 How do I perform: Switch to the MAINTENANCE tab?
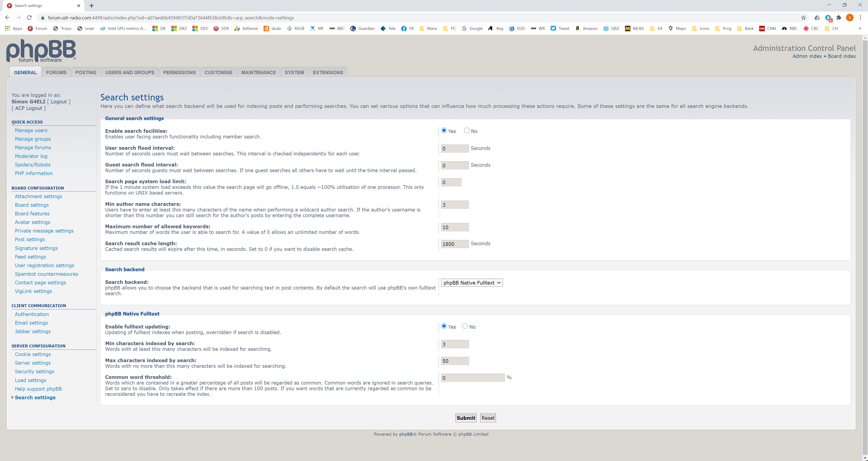tap(258, 73)
